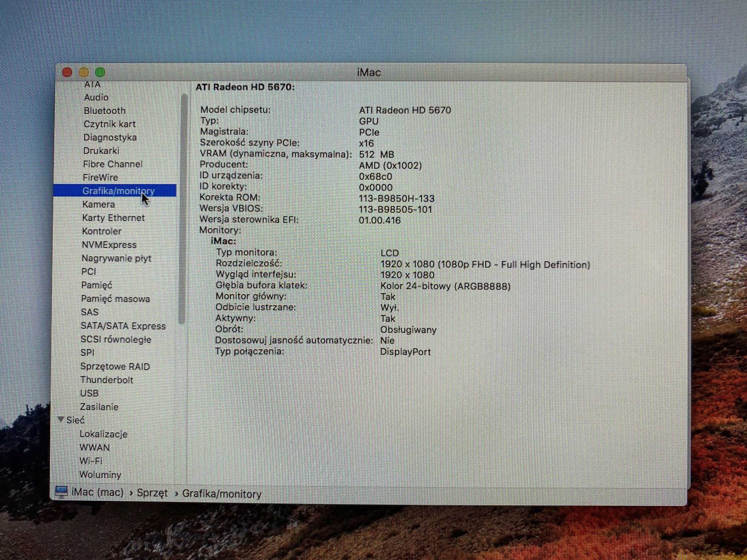
Task: Click Obrót value Obsługiwany
Action: pyautogui.click(x=408, y=330)
